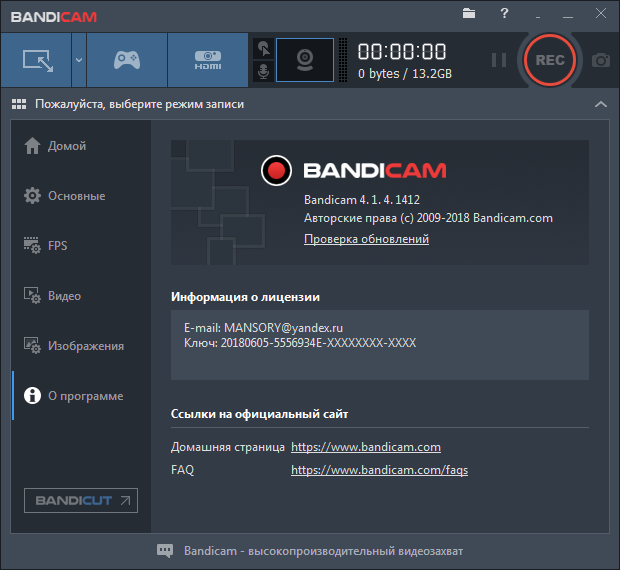Toggle mouse cursor effects icon
620x570 pixels.
263,48
